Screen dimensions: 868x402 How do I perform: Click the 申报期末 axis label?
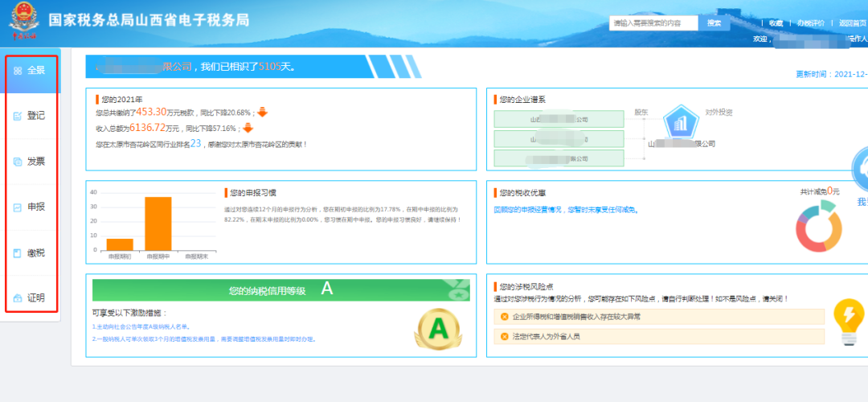tap(197, 257)
